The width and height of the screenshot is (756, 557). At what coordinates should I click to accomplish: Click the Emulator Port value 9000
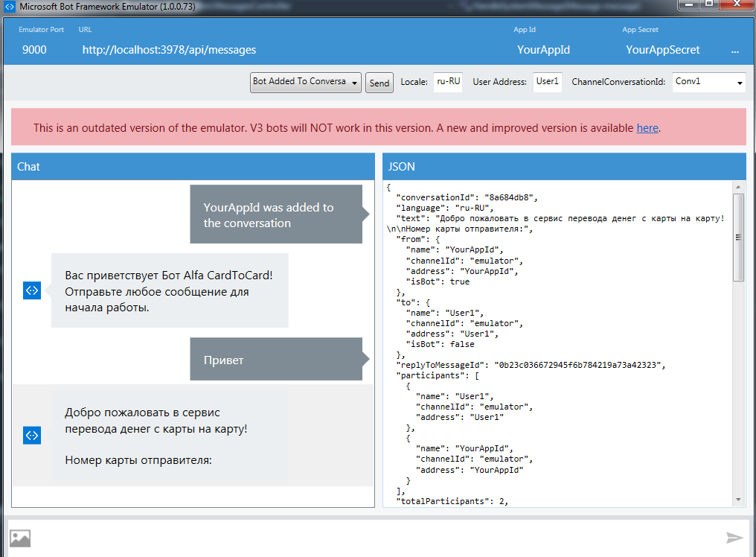(x=34, y=50)
